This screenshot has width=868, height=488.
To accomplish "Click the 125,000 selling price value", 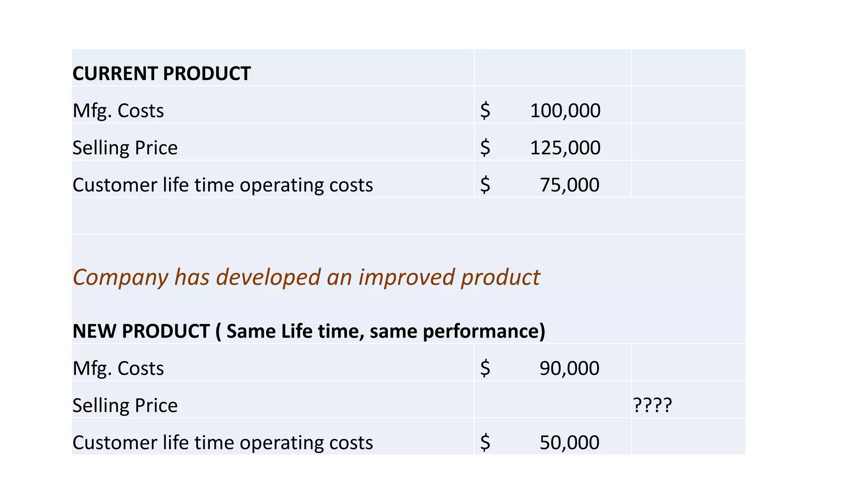I will pos(565,148).
